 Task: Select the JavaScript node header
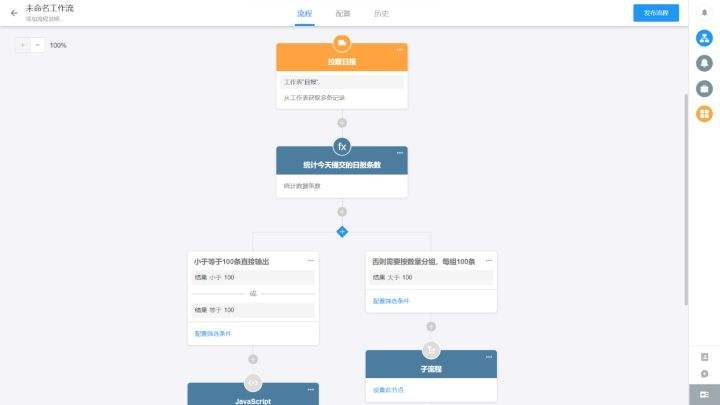click(253, 394)
